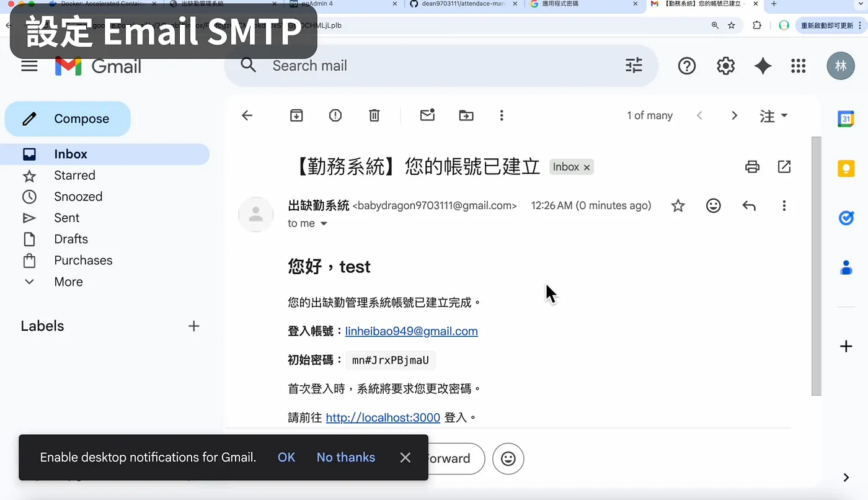Screen dimensions: 868x500
Task: Open more options in mail toolbar
Action: point(502,115)
